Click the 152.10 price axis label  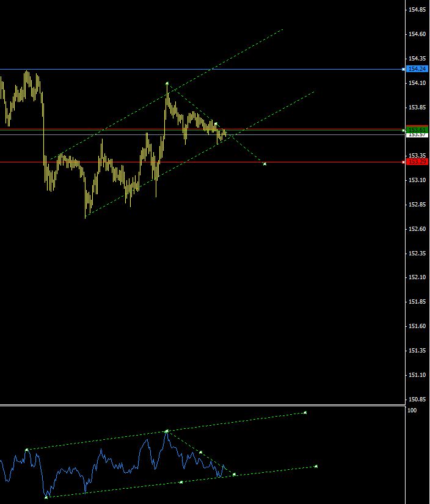click(x=417, y=277)
